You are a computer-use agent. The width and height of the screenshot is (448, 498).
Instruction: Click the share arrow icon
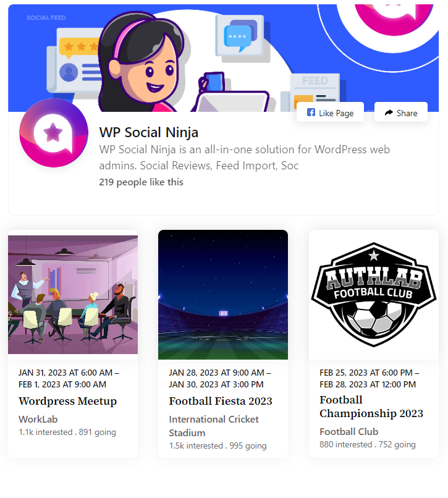tap(389, 112)
